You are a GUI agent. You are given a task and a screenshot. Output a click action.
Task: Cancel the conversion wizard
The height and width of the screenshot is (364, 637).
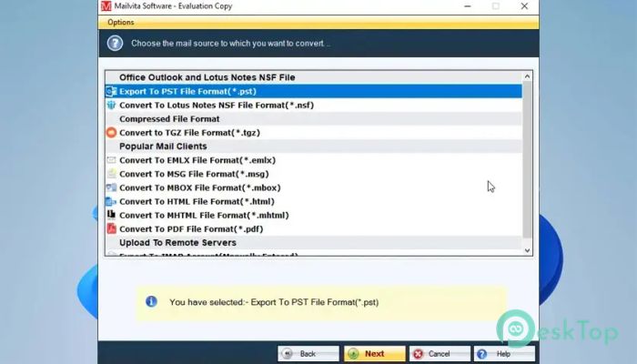[440, 354]
